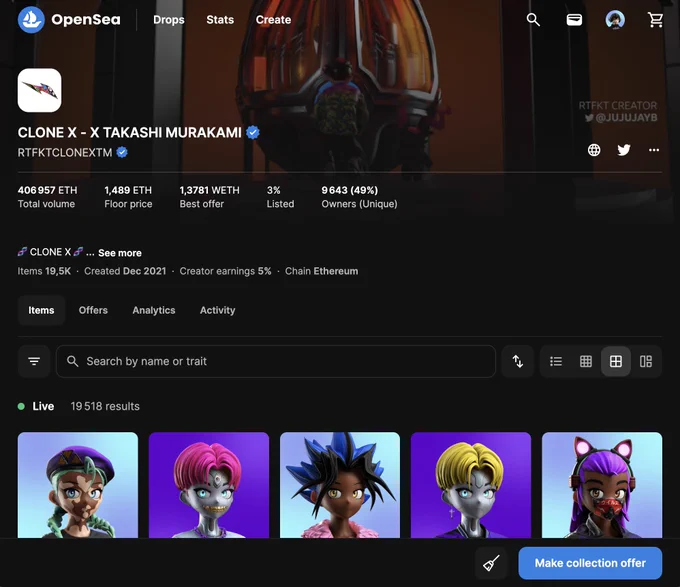Focus the Search by name or trait field

click(276, 361)
